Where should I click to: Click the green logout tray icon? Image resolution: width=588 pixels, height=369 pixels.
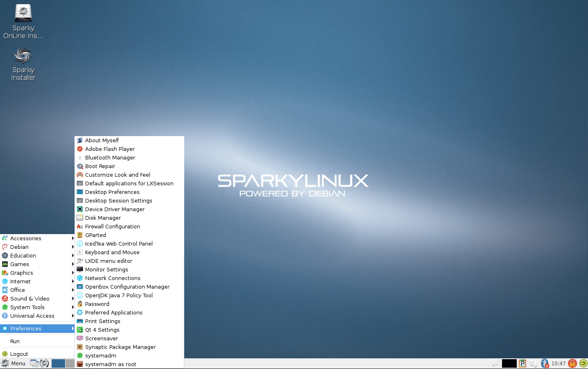click(583, 363)
